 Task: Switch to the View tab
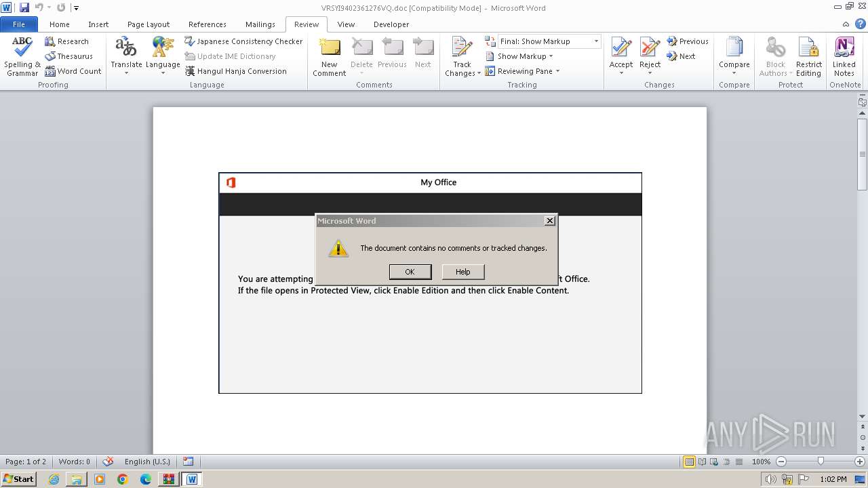(346, 24)
